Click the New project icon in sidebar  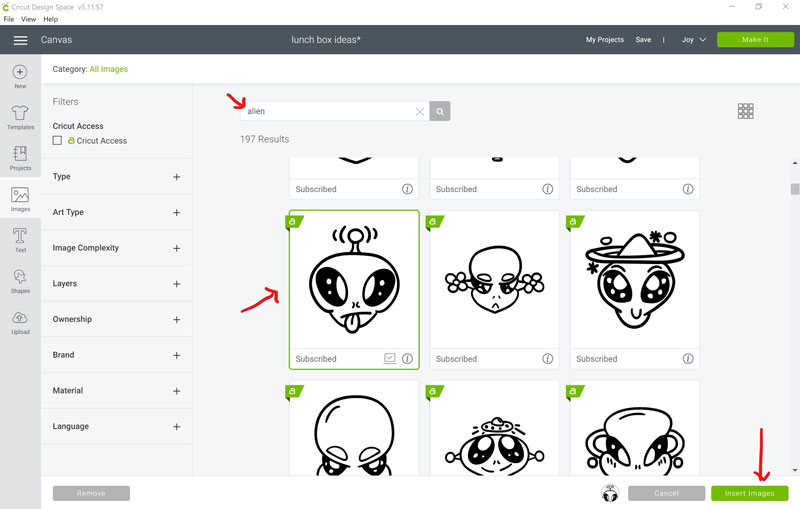click(20, 77)
